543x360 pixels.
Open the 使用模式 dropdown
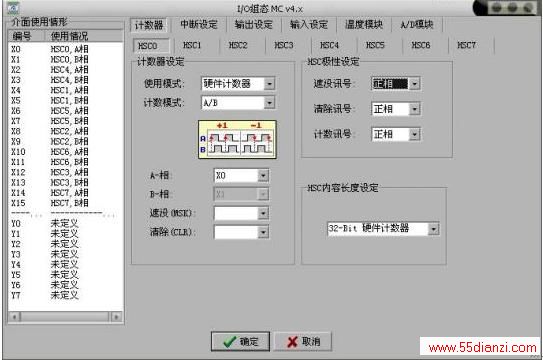tap(238, 83)
